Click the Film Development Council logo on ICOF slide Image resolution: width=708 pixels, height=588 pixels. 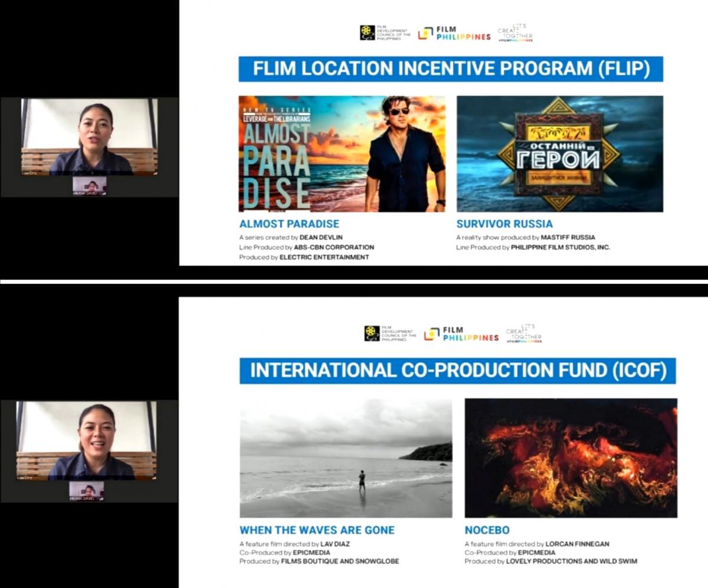tap(390, 333)
